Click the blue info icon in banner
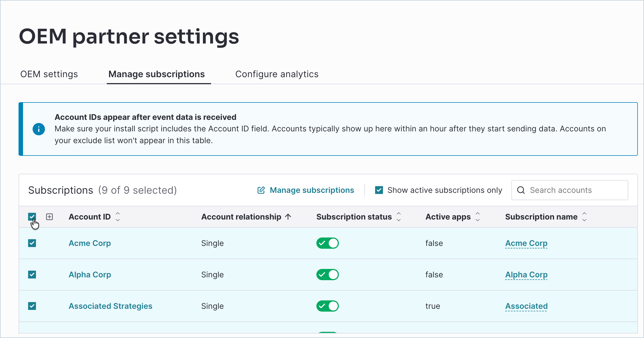This screenshot has height=338, width=644. 39,129
